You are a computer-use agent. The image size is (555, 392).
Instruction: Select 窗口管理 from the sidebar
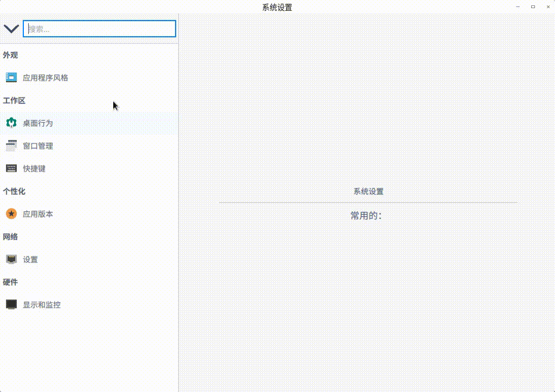click(39, 145)
